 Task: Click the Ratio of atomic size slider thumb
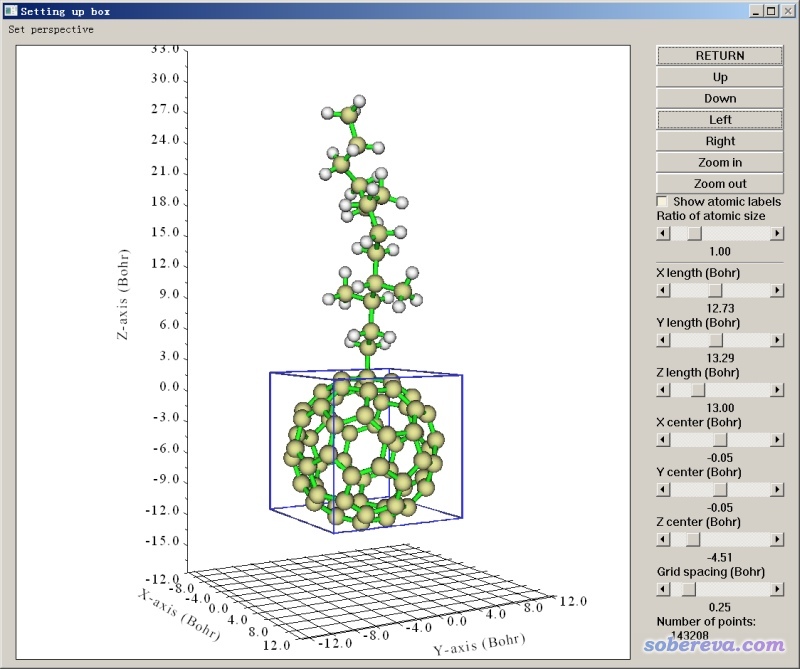[694, 233]
